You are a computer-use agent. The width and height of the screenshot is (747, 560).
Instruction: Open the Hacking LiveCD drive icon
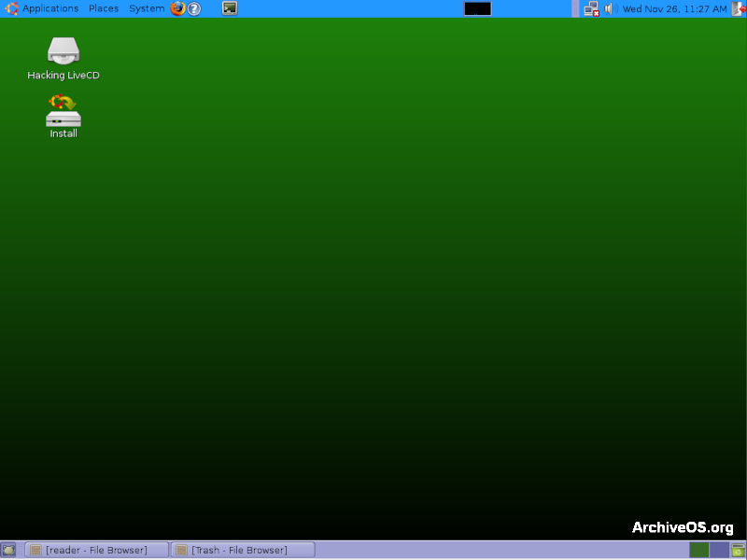coord(63,51)
